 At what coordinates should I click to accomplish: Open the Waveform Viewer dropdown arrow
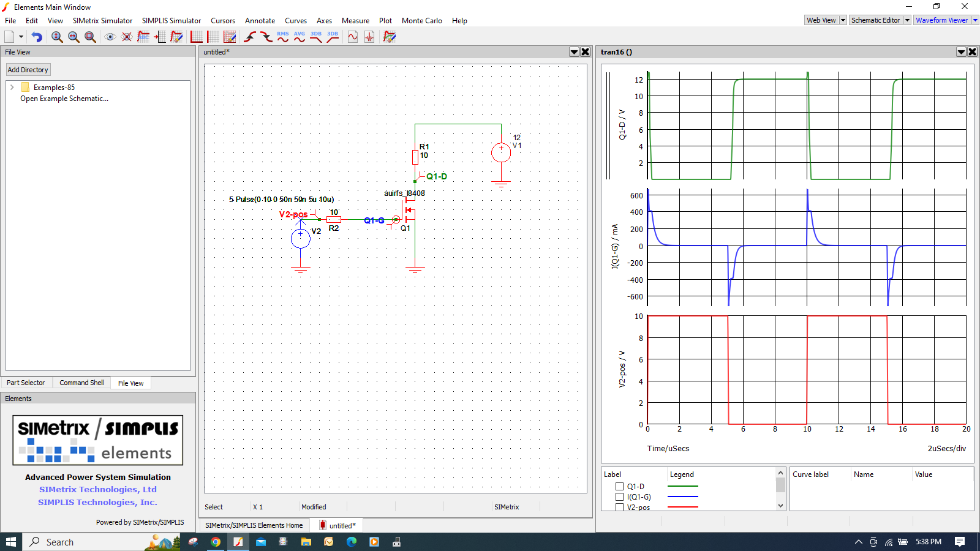point(975,20)
